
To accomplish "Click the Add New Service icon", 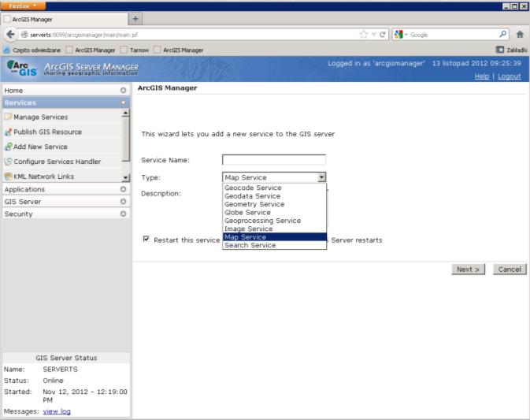I will tap(8, 147).
